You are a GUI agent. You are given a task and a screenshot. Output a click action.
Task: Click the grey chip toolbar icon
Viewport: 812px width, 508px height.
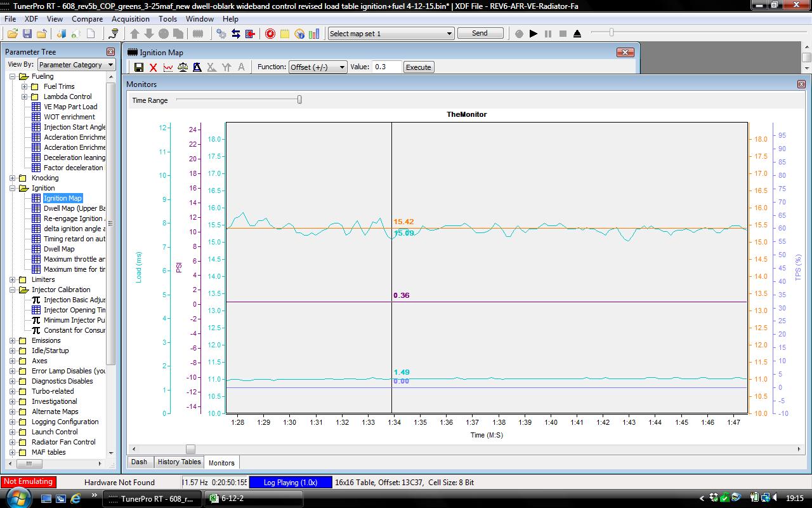198,34
